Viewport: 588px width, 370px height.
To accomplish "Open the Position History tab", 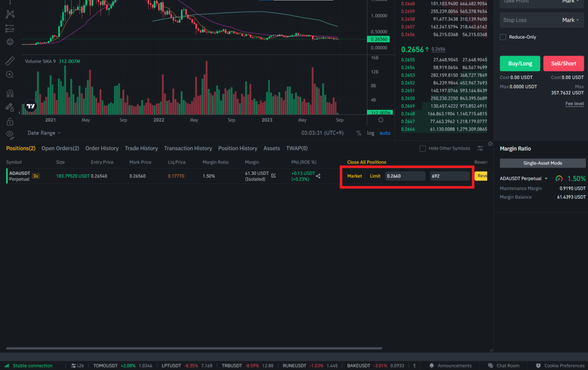I will [238, 148].
